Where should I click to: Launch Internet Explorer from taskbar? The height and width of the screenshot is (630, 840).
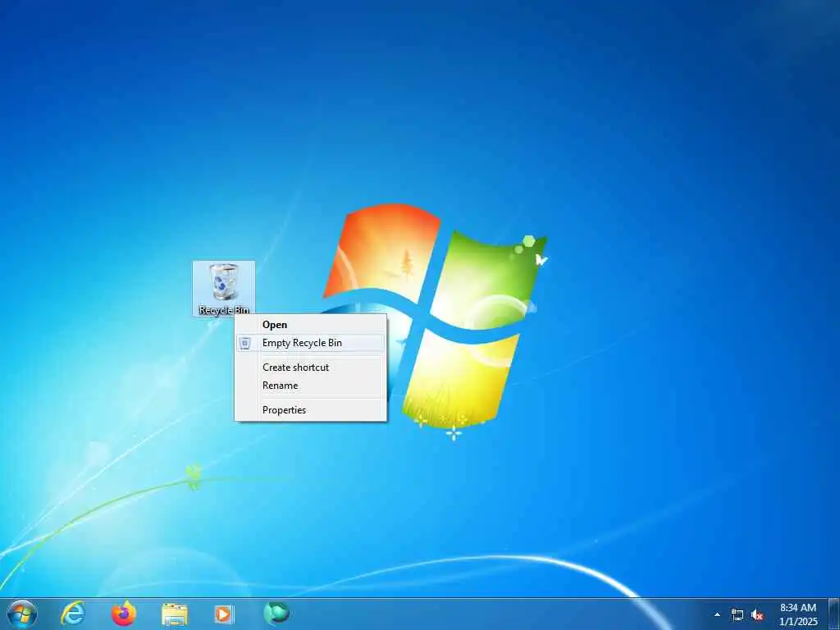pos(72,614)
